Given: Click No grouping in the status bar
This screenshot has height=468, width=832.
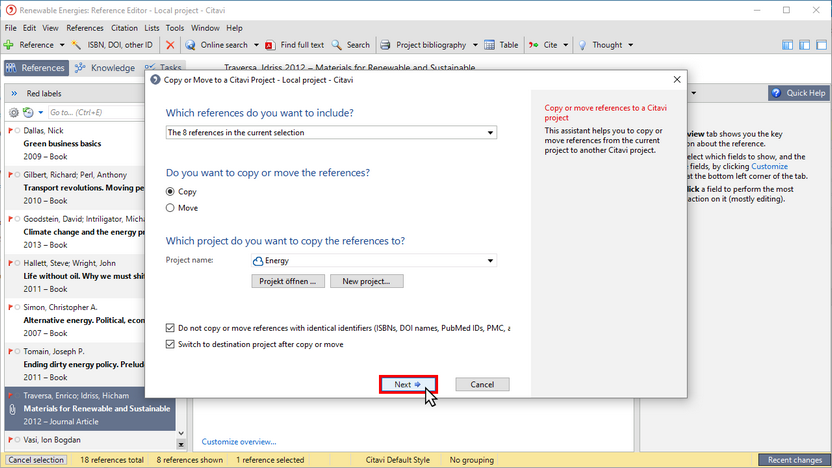Looking at the screenshot, I should click(x=472, y=460).
